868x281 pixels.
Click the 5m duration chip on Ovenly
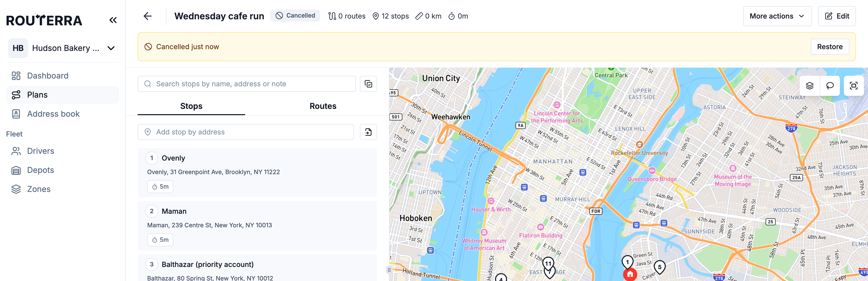160,187
